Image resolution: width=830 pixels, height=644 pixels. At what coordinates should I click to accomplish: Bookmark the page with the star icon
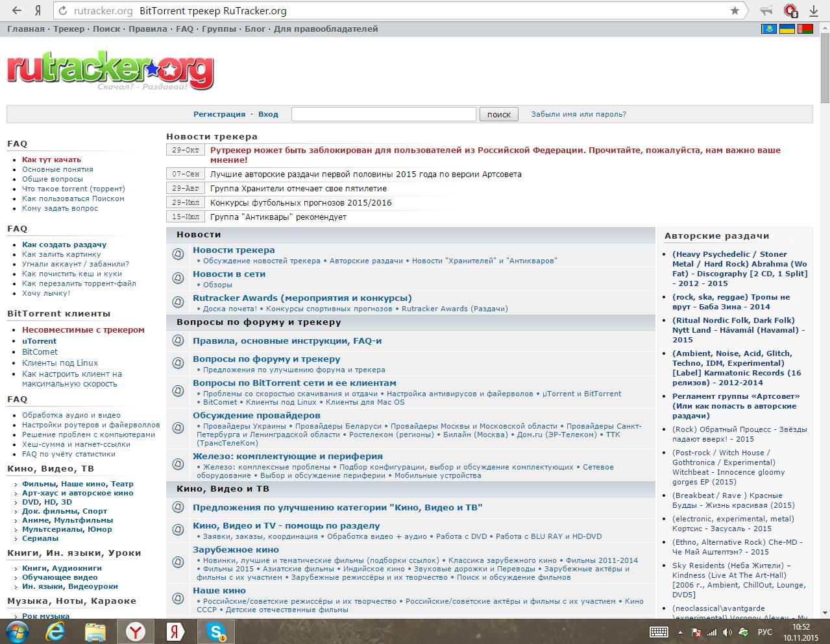point(735,10)
